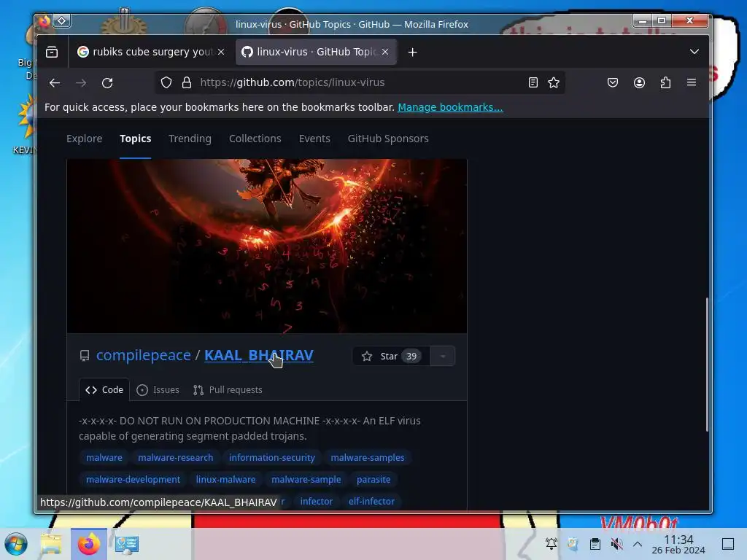
Task: Open the Save to Pocket icon
Action: click(x=613, y=83)
